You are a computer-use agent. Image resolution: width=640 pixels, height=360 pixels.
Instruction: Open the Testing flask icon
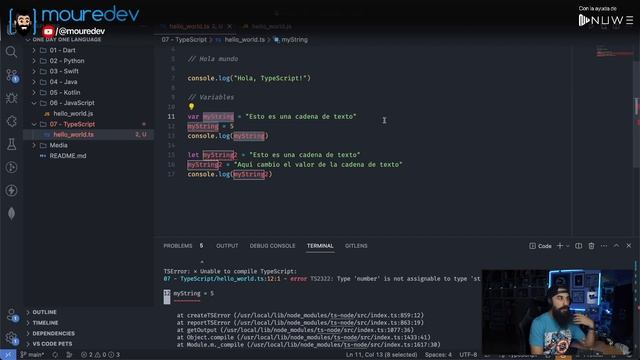11,144
